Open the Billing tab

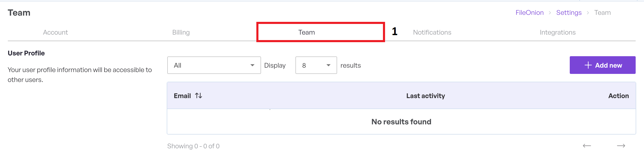(x=181, y=32)
